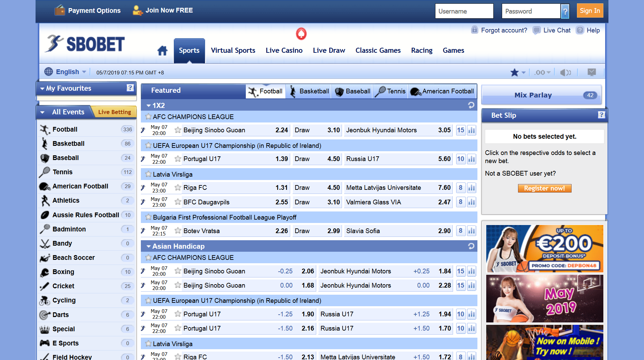644x360 pixels.
Task: Open Forgot account? link
Action: 504,30
